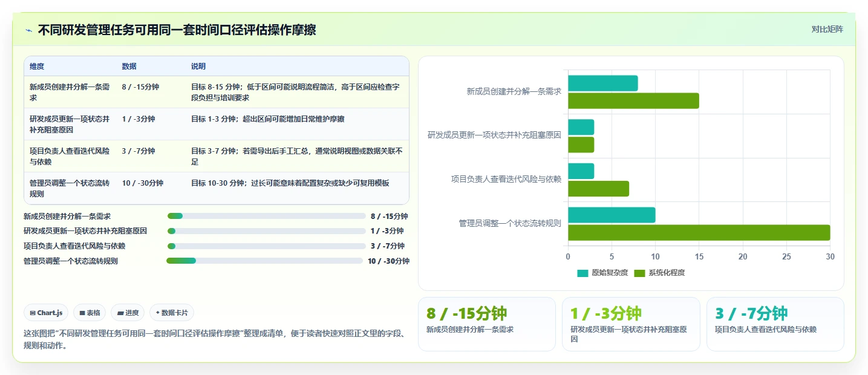The height and width of the screenshot is (375, 868).
Task: Click the page title 不同研发管理任务
Action: (177, 30)
